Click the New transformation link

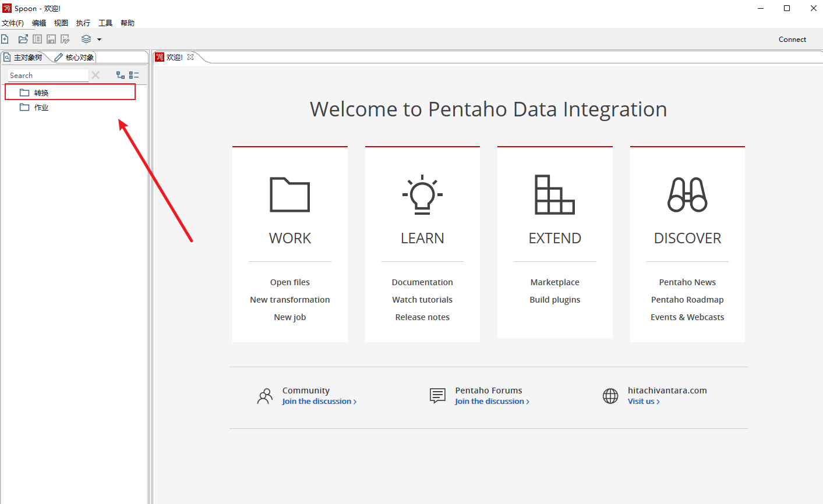289,300
